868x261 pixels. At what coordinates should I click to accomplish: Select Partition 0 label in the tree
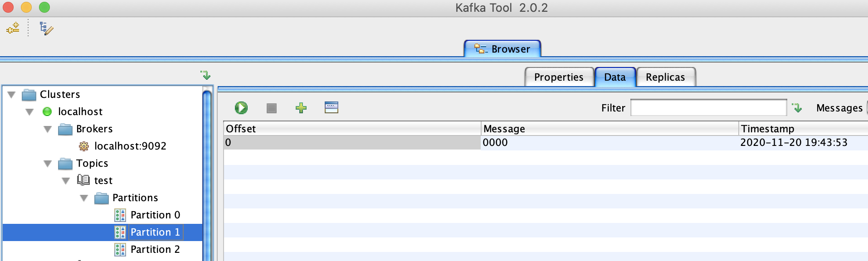[155, 215]
